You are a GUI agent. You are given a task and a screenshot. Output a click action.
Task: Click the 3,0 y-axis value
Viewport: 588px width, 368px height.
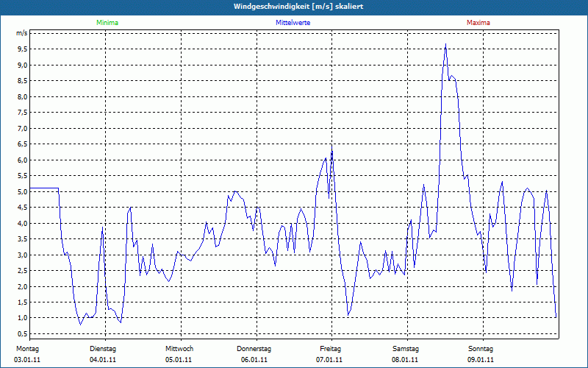click(22, 255)
